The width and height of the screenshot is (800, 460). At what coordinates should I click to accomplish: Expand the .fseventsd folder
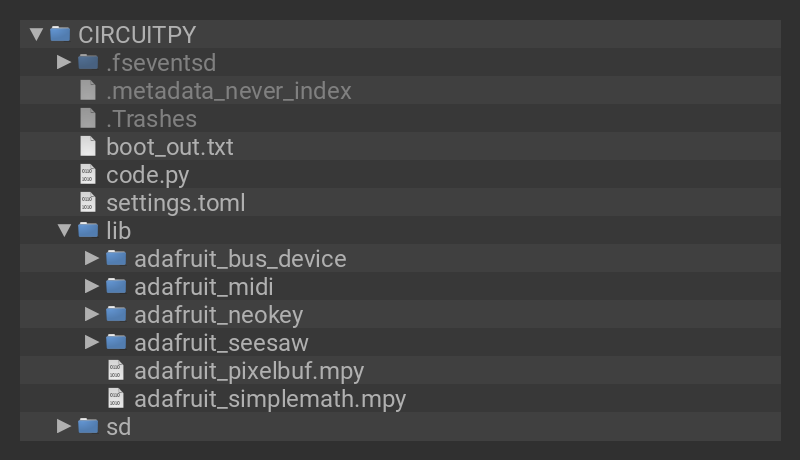tap(64, 62)
